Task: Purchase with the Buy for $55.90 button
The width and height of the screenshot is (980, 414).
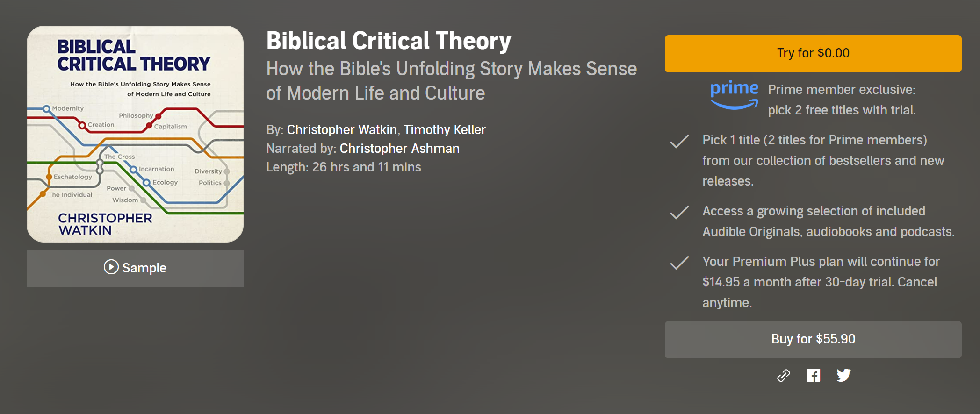Action: [813, 339]
